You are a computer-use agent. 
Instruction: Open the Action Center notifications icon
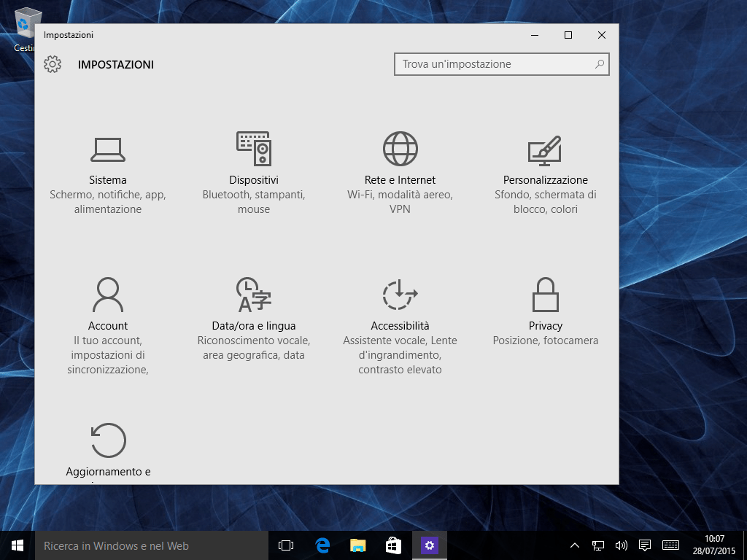[x=645, y=545]
